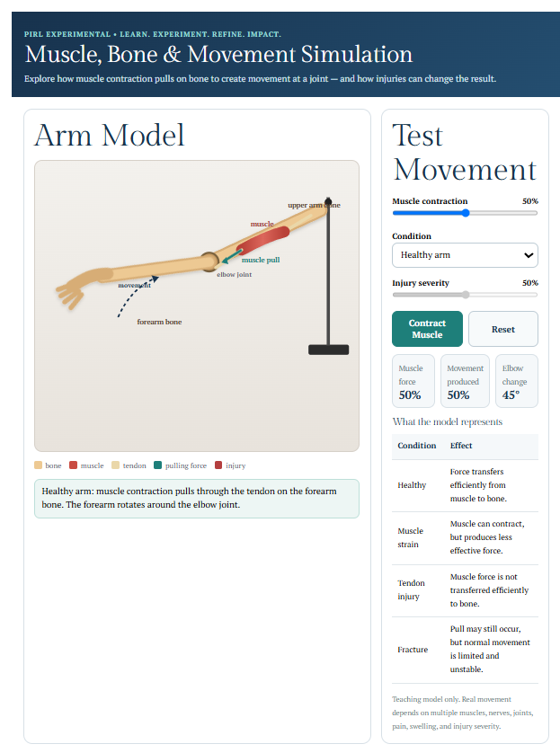The width and height of the screenshot is (560, 753).
Task: Click the 'Teaching model only' disclaimer text
Action: (464, 713)
